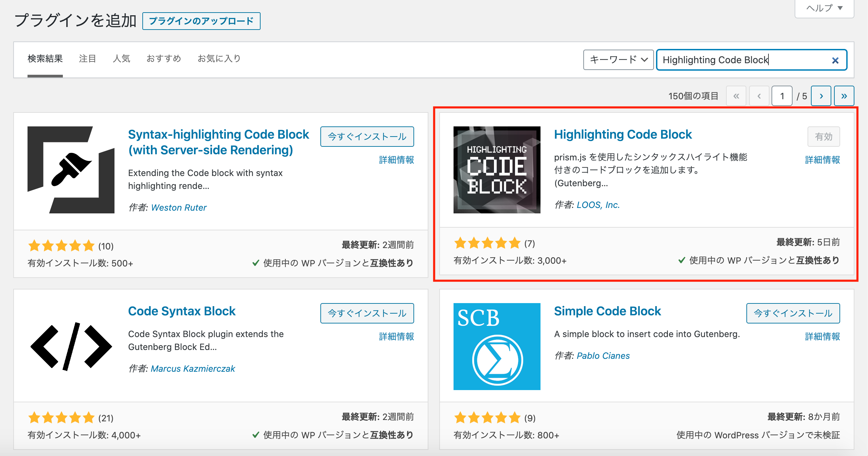
Task: View 詳細情報 for Syntax-highlighting Code Block
Action: (x=396, y=160)
